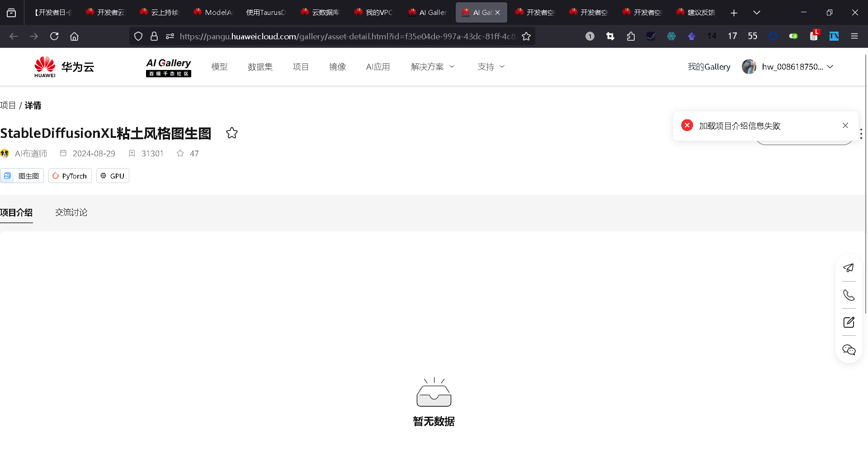
Task: Click the address bar URL field
Action: pos(347,36)
